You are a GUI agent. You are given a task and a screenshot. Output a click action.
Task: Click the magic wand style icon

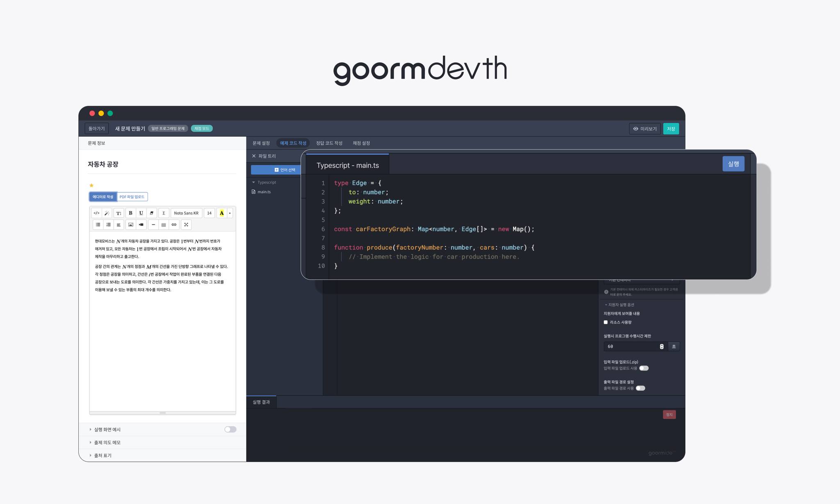[107, 213]
